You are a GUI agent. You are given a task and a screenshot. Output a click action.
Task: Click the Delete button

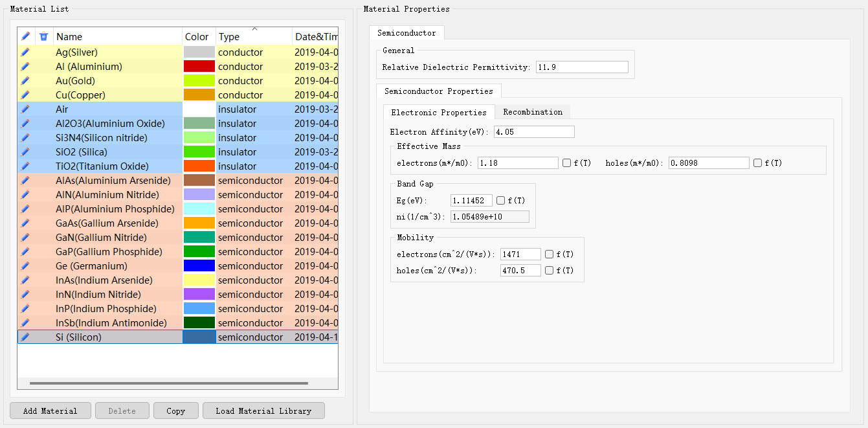tap(122, 411)
